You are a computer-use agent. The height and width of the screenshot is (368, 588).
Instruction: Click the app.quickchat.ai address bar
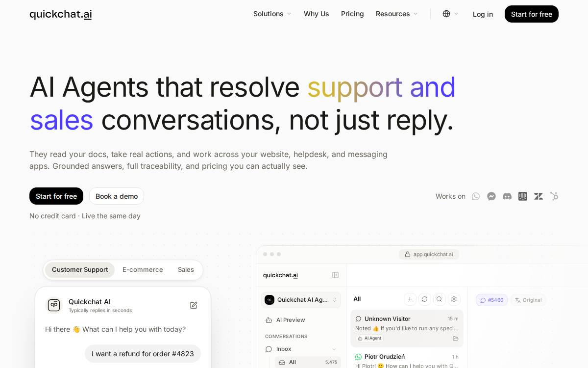[429, 254]
